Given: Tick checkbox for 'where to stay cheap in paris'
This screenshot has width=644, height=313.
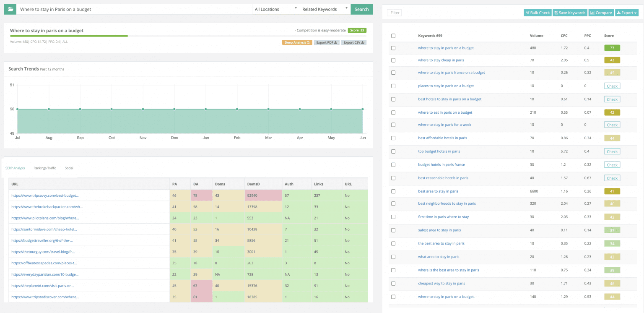Looking at the screenshot, I should pos(393,60).
